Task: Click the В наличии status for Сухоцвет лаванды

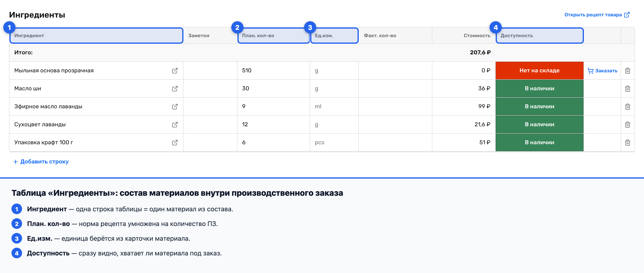Action: tap(540, 124)
